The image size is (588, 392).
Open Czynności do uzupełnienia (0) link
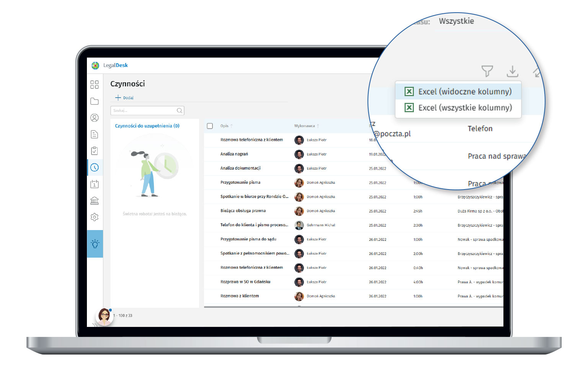point(147,126)
